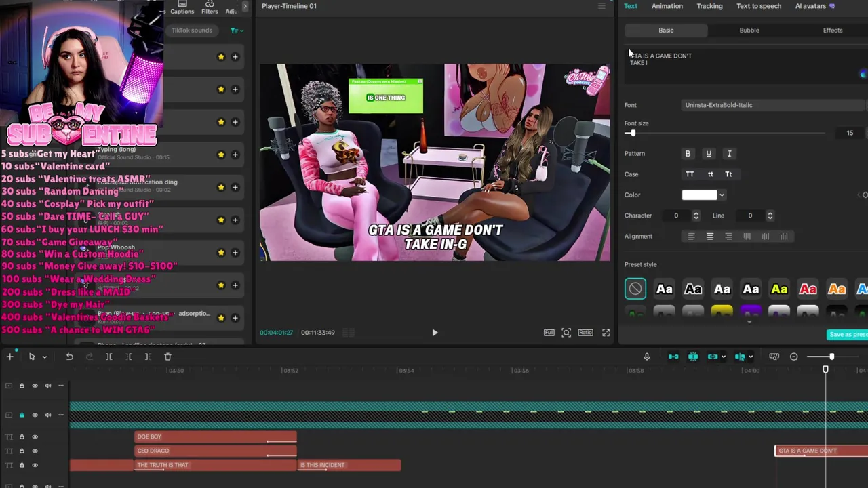
Task: Choose the Select arrow tool in timeline toolbar
Action: pyautogui.click(x=31, y=357)
